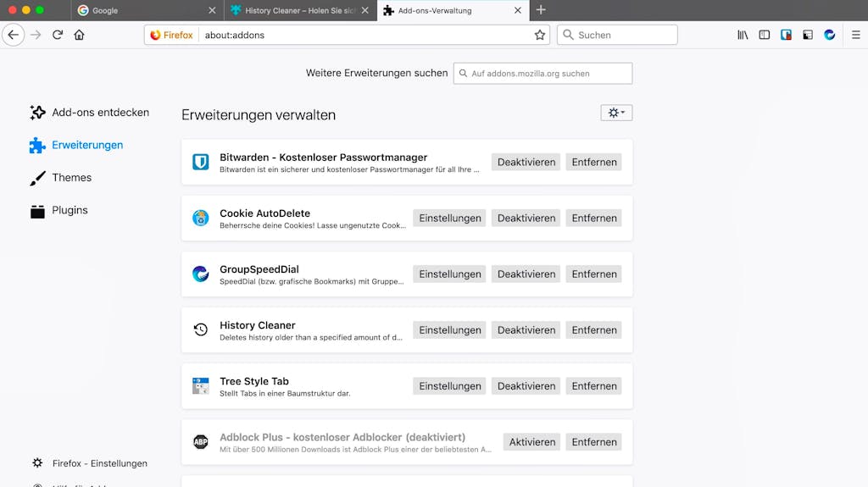Open Tree Style Tab Einstellungen
The image size is (868, 487).
click(449, 385)
